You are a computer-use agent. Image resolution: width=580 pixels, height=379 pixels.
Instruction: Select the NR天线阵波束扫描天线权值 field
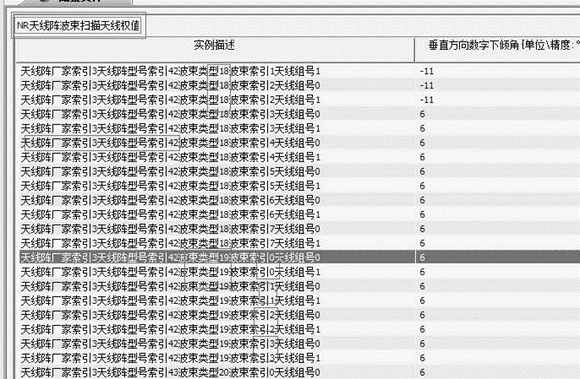(x=78, y=26)
